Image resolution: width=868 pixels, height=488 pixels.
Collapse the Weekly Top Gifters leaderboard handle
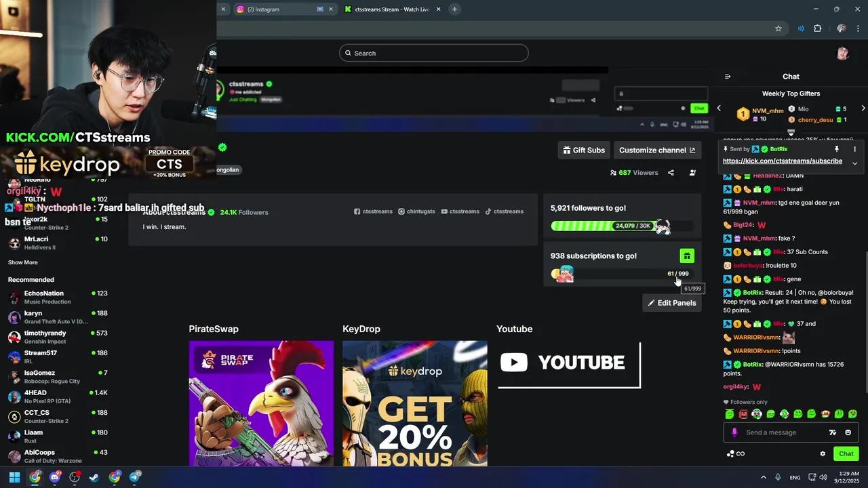tap(791, 133)
